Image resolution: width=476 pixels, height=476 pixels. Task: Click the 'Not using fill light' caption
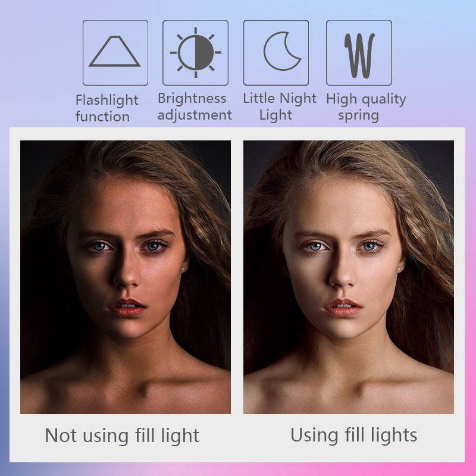[x=122, y=436]
